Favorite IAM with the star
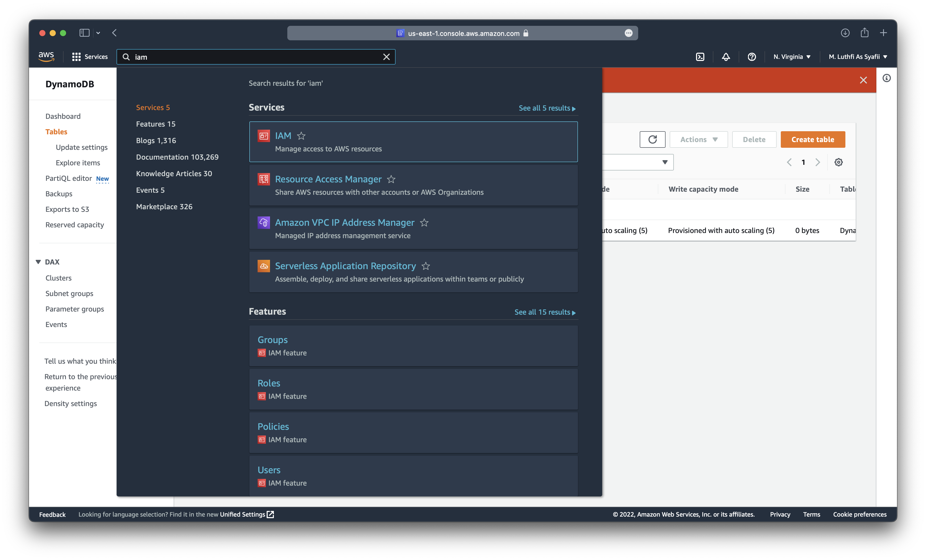The width and height of the screenshot is (926, 560). coord(301,136)
